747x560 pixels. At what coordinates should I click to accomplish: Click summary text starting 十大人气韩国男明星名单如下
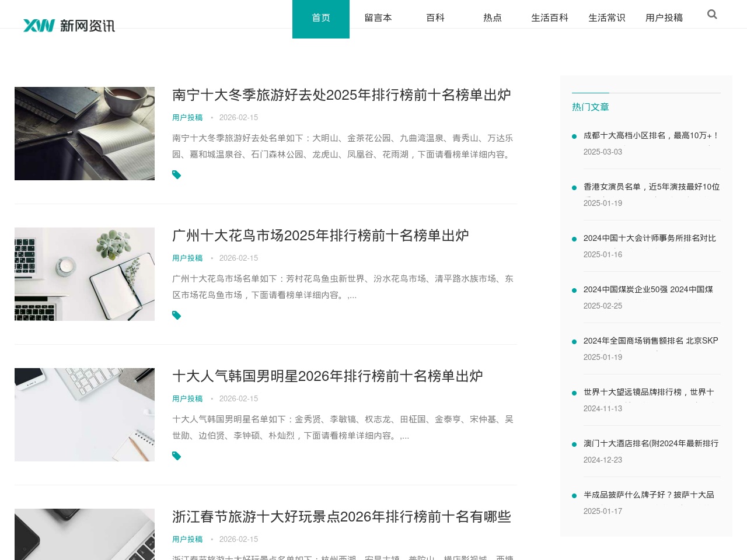point(343,428)
